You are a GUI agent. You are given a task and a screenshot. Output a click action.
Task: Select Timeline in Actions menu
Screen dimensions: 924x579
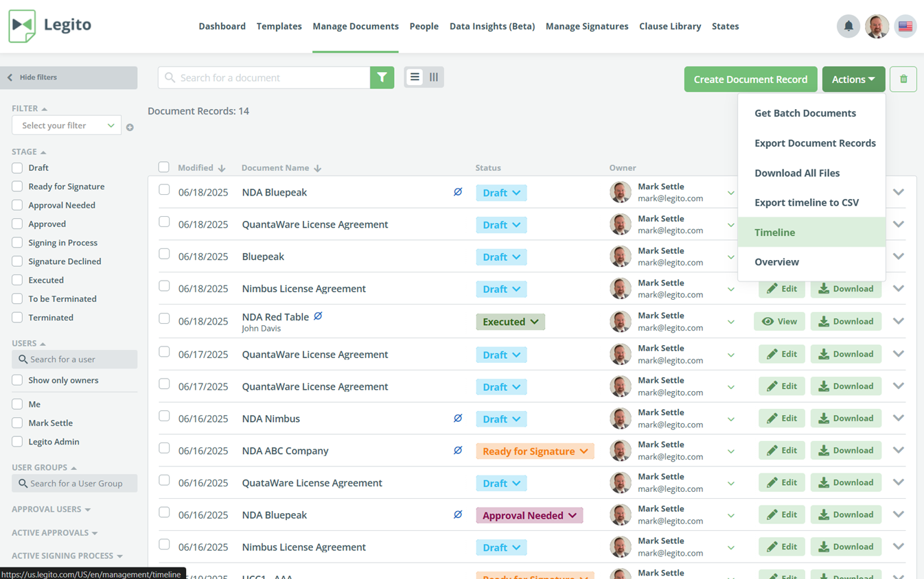point(811,232)
